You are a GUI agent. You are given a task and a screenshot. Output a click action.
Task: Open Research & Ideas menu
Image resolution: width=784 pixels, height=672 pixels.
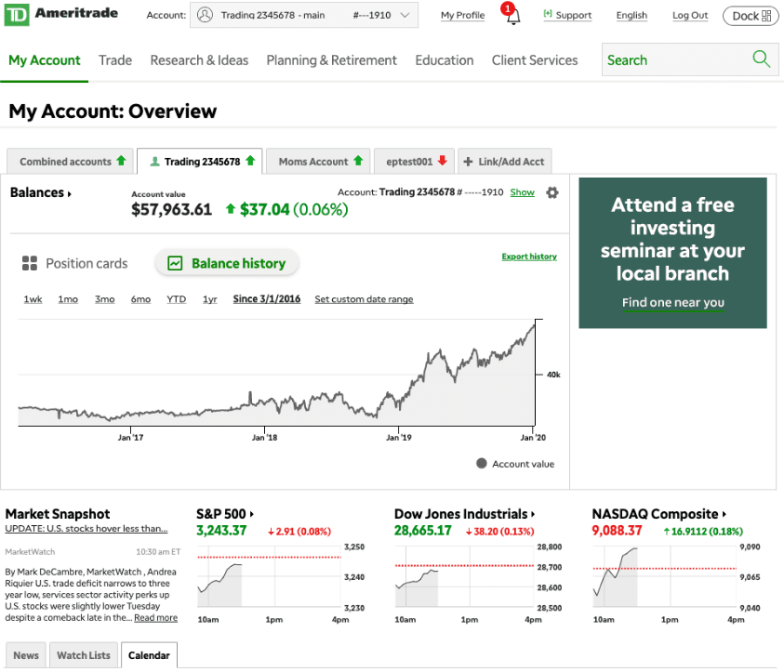point(199,60)
